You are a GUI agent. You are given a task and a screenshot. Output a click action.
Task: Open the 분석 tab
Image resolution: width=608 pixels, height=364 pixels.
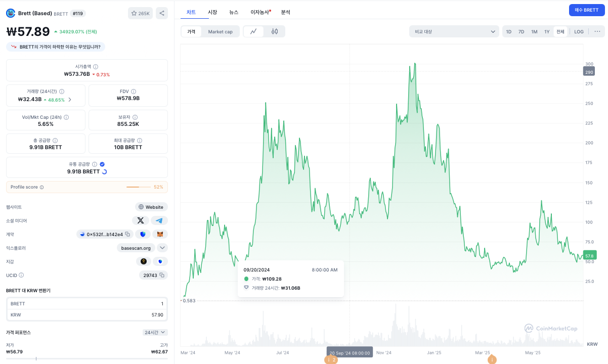click(286, 12)
